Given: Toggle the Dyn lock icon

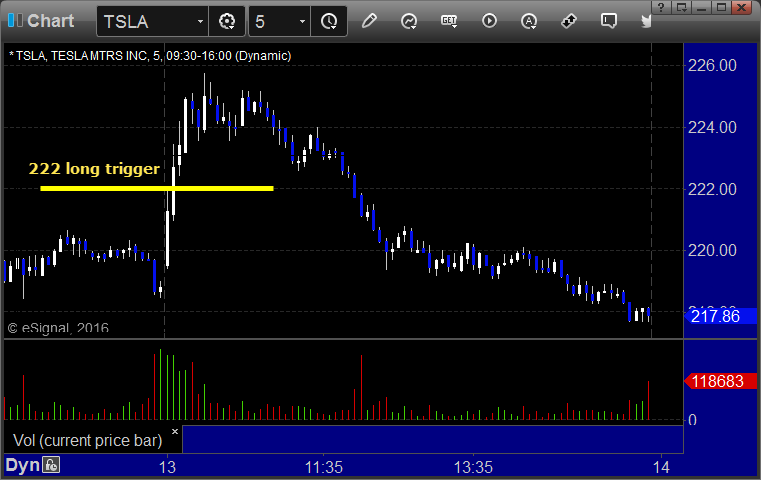Looking at the screenshot, I should point(50,465).
